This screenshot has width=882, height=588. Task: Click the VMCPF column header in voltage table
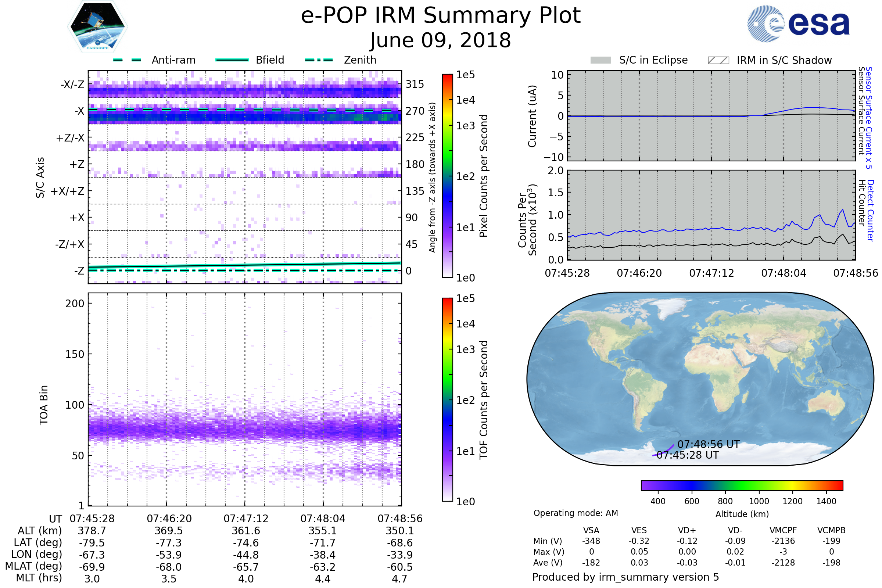(783, 530)
